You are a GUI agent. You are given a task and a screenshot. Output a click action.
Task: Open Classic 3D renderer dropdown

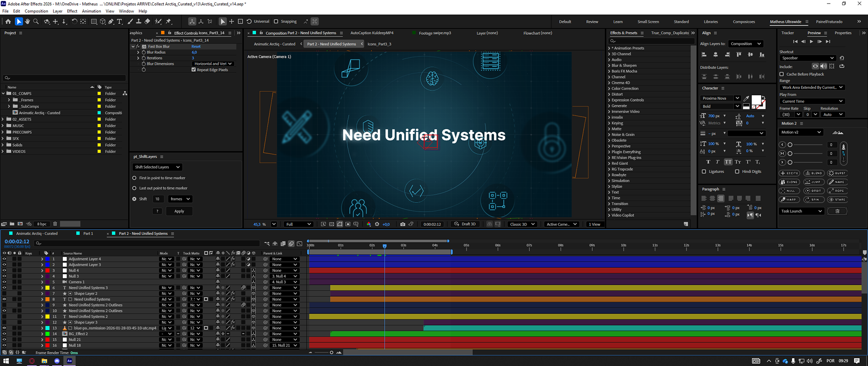point(522,224)
